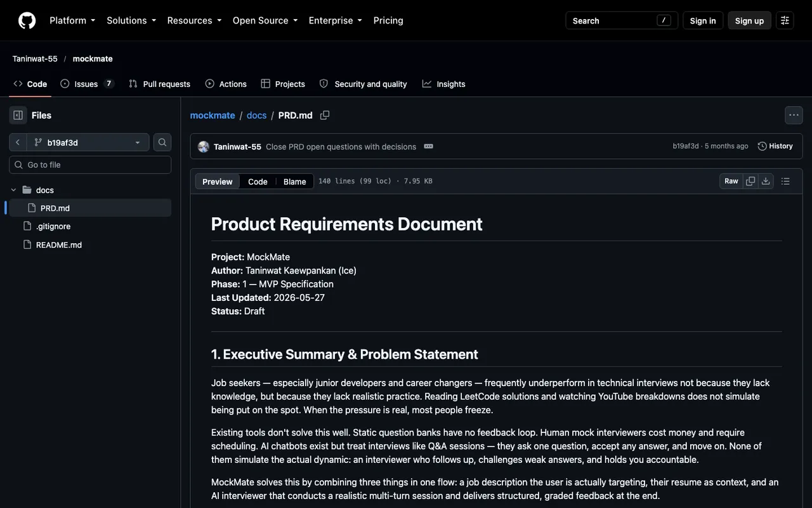Switch to the Blame view
Viewport: 812px width, 508px height.
pyautogui.click(x=294, y=182)
